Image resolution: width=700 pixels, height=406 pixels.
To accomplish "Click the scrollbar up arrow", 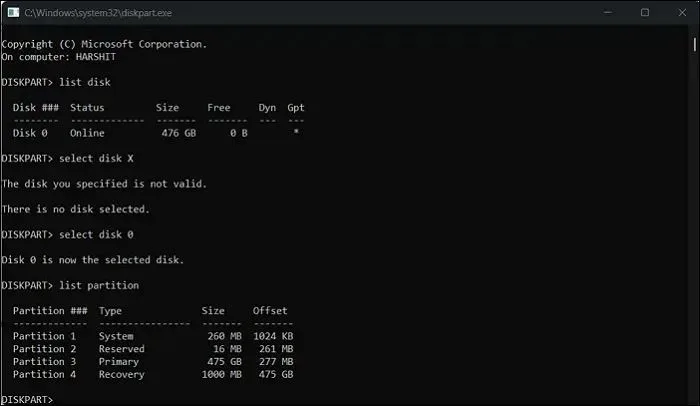I will (693, 31).
